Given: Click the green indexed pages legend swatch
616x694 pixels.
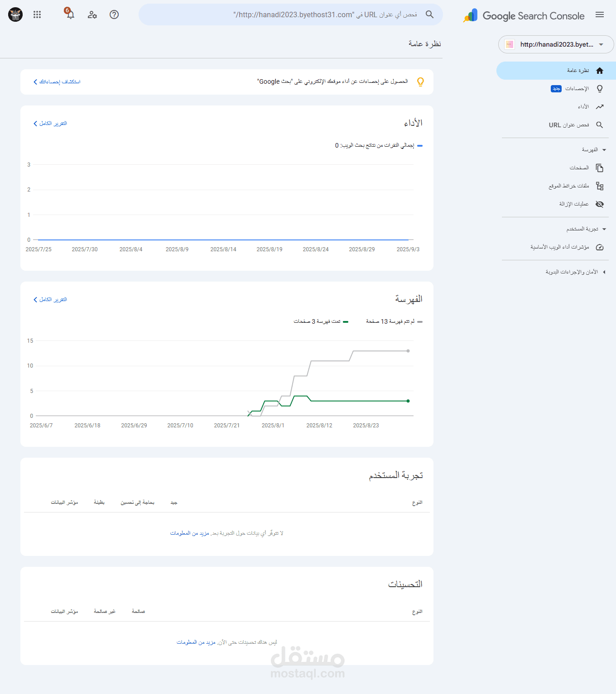Looking at the screenshot, I should tap(346, 322).
